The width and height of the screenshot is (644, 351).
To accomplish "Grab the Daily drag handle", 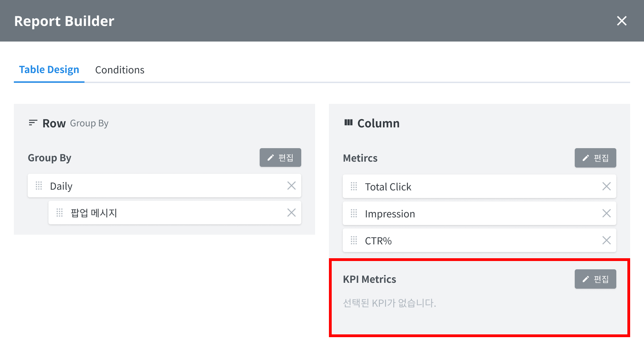I will click(39, 186).
